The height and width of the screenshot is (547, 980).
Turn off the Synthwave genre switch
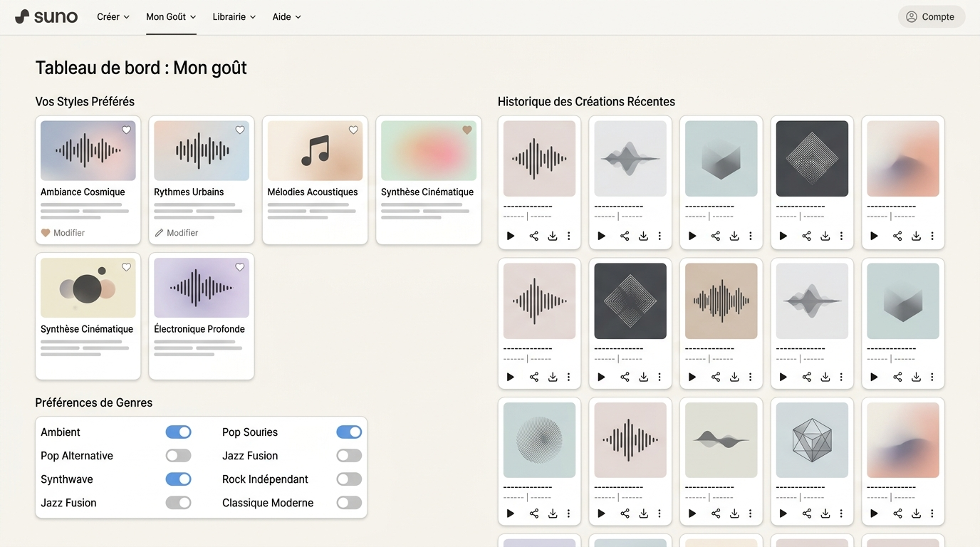(x=179, y=479)
